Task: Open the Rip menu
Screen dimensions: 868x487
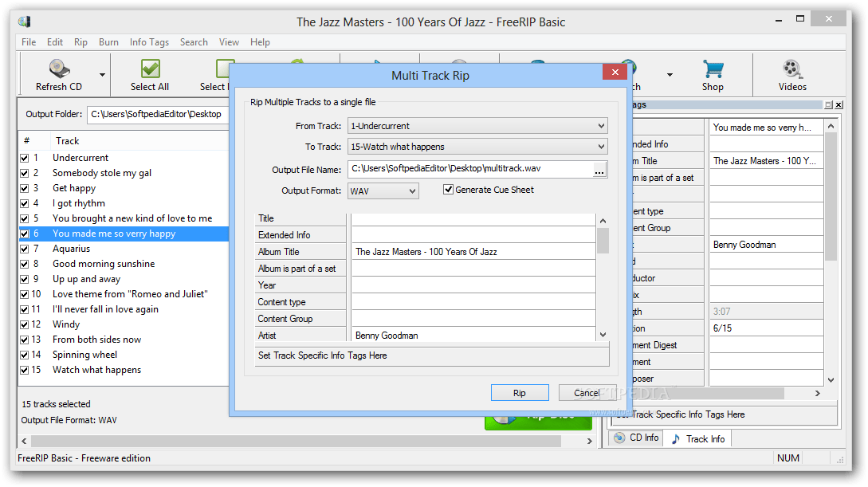Action: coord(81,42)
